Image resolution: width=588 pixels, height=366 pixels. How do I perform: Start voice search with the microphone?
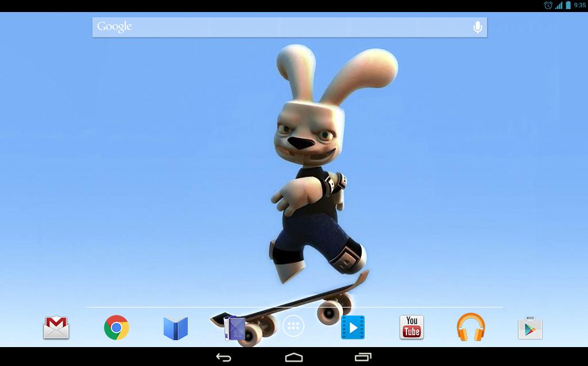(x=477, y=28)
